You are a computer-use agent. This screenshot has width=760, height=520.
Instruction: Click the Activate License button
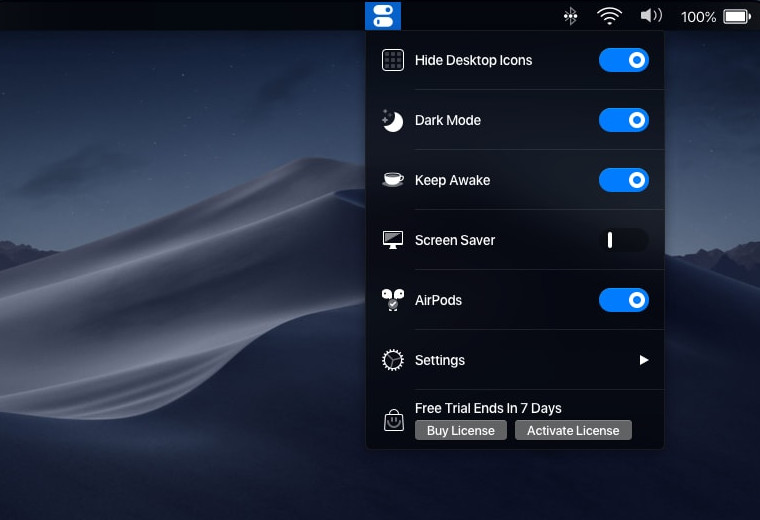[573, 430]
